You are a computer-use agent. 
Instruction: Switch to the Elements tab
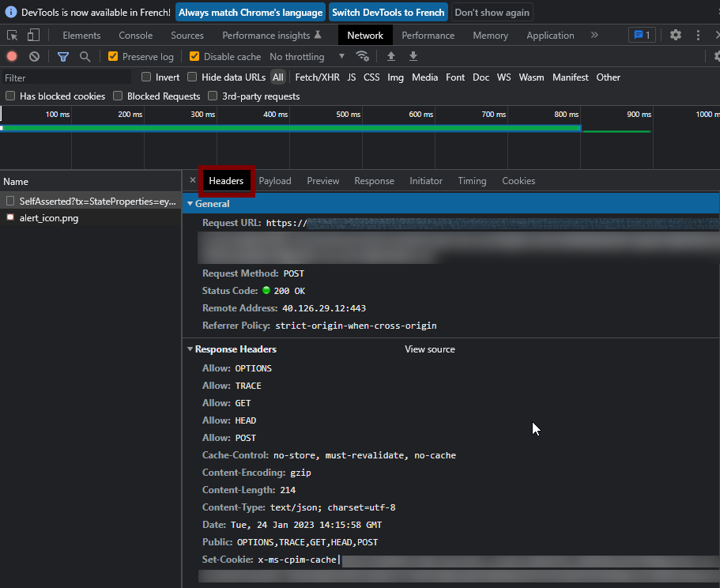coord(81,36)
